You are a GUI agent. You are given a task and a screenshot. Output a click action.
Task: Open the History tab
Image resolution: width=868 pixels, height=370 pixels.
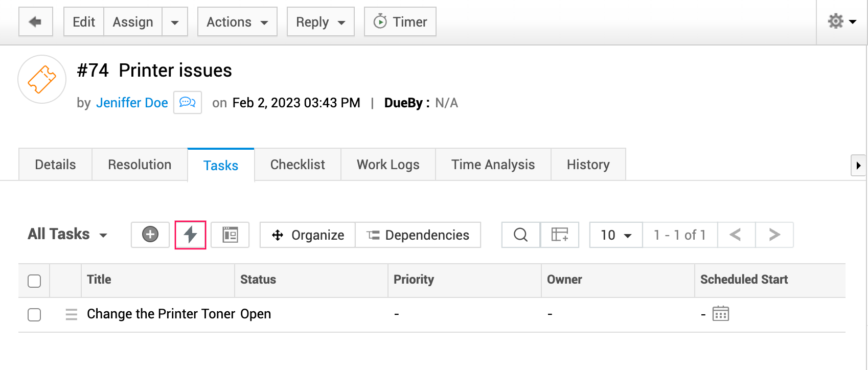point(588,165)
